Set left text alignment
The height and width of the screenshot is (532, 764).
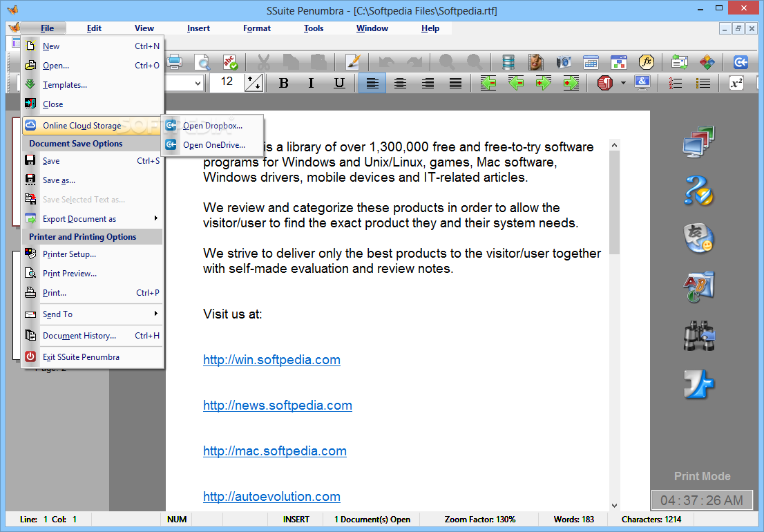tap(372, 84)
